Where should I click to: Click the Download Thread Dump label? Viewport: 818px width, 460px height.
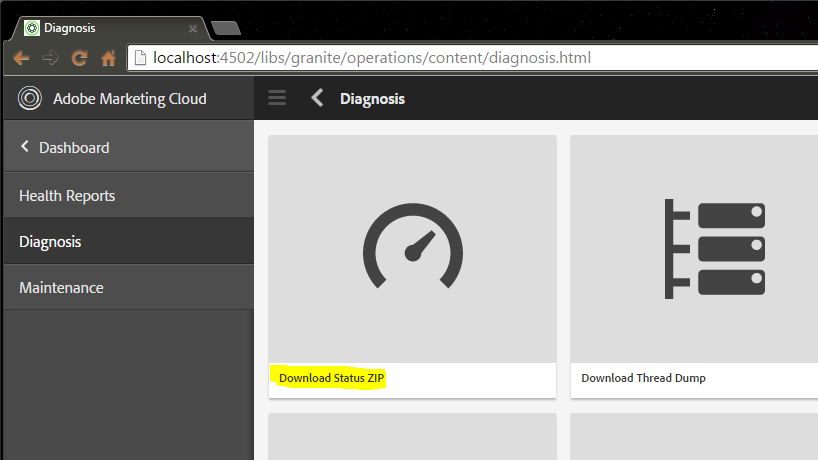(x=643, y=378)
